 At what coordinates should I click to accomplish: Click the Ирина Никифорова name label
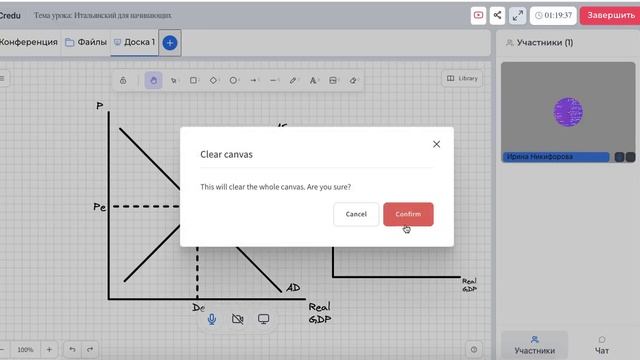tap(556, 157)
